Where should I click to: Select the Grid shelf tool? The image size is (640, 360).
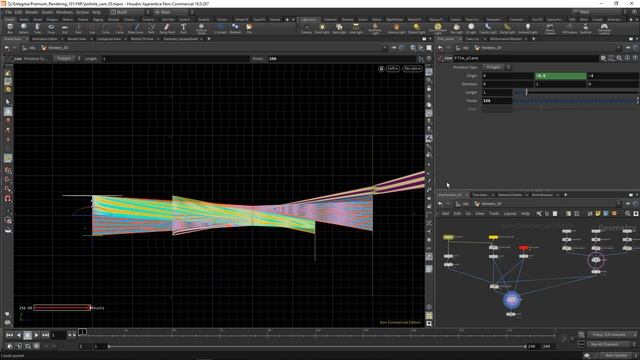64,28
